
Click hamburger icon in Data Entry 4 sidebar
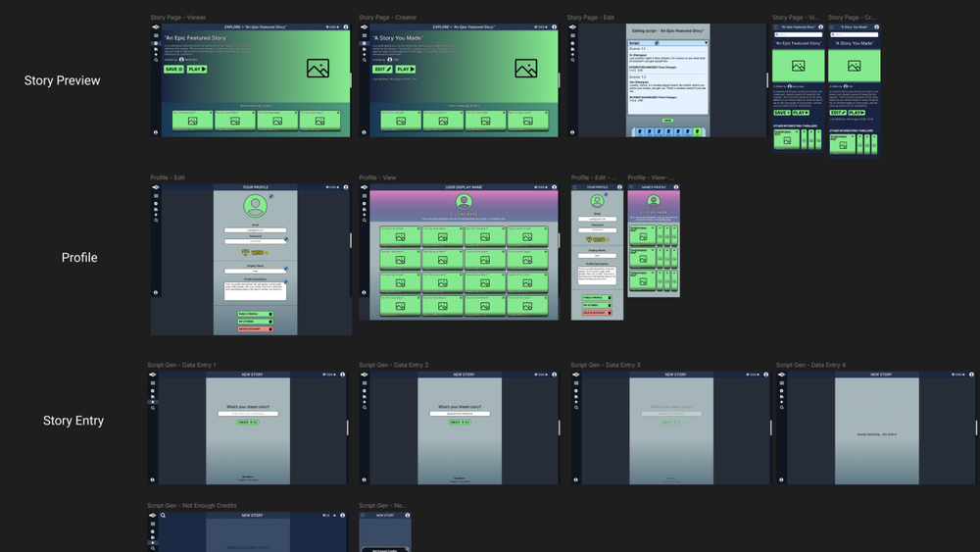[x=781, y=383]
